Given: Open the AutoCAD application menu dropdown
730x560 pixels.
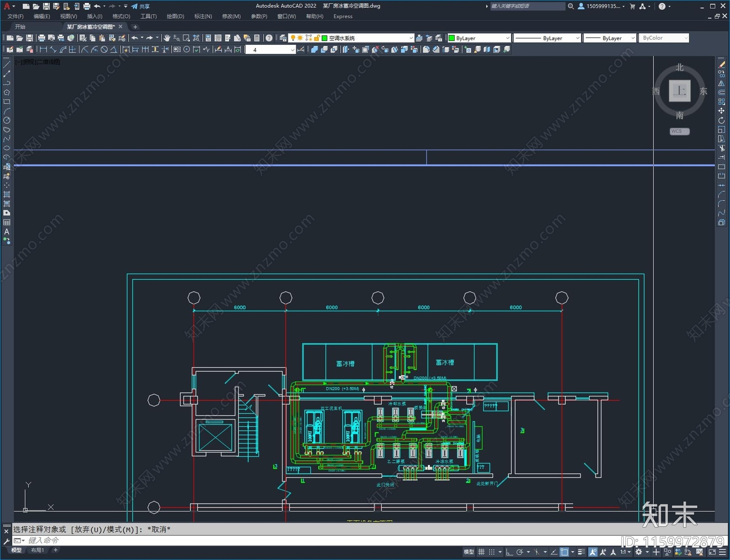Looking at the screenshot, I should click(x=9, y=6).
